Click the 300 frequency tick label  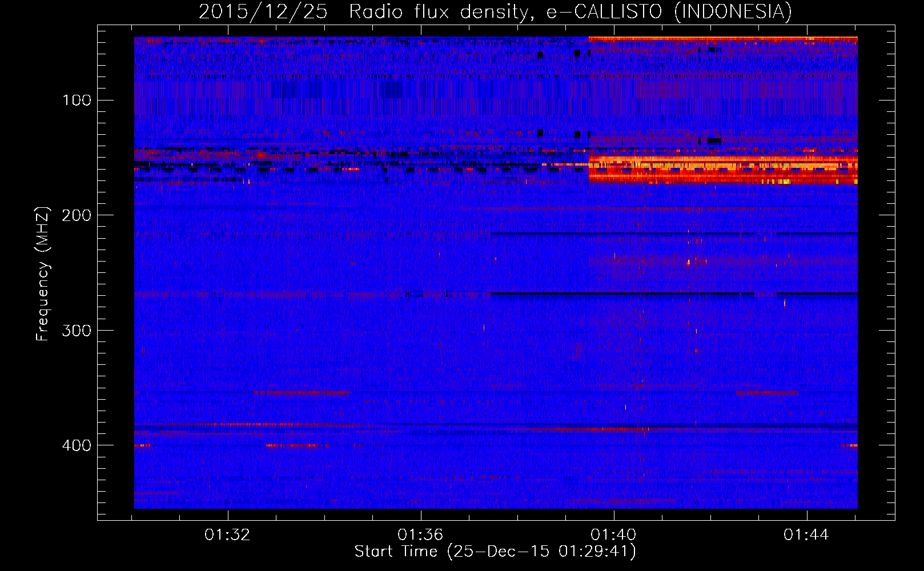77,331
